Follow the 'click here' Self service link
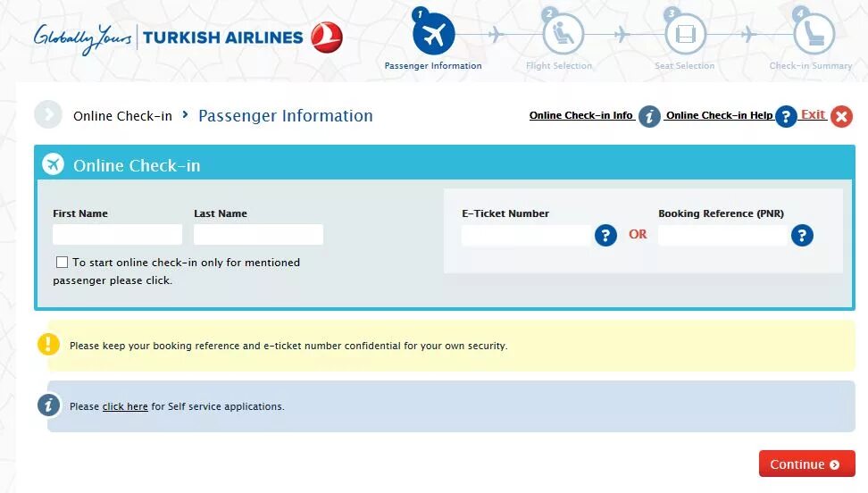 [x=125, y=406]
